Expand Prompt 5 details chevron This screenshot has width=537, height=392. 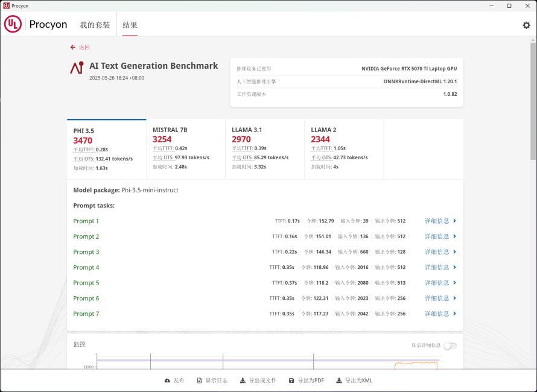(x=454, y=282)
